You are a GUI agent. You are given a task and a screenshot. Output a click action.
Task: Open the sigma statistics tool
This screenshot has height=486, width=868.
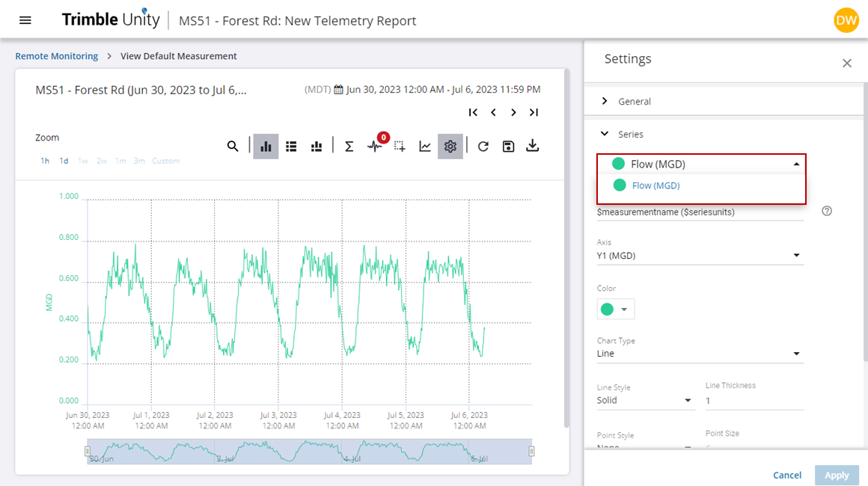click(349, 147)
